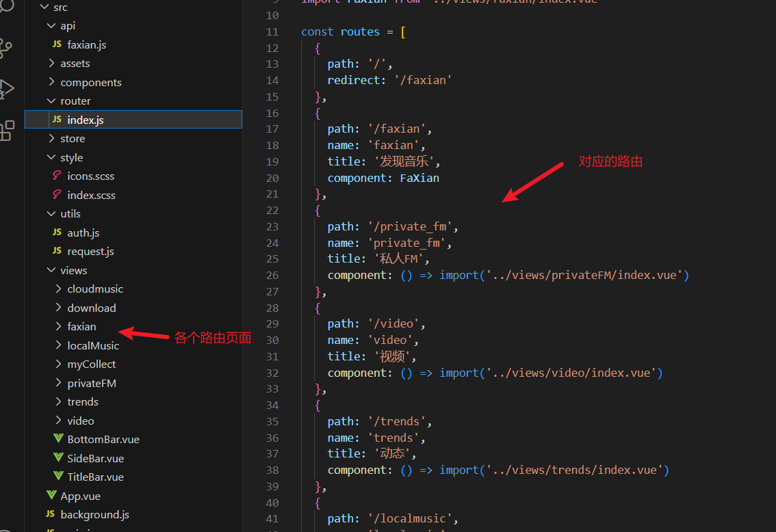Click JS icon beside background.js

50,514
